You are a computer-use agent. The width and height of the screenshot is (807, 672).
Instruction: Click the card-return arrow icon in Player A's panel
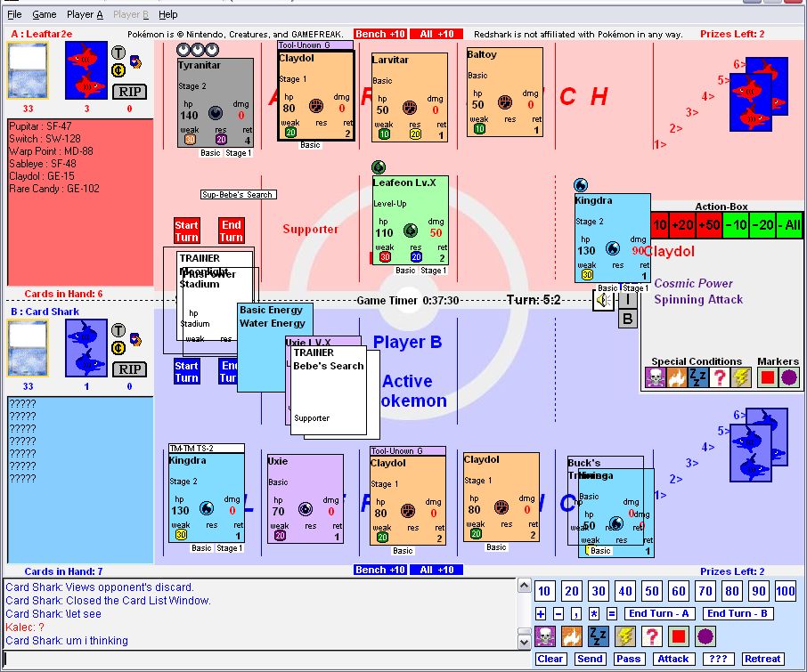coord(136,61)
